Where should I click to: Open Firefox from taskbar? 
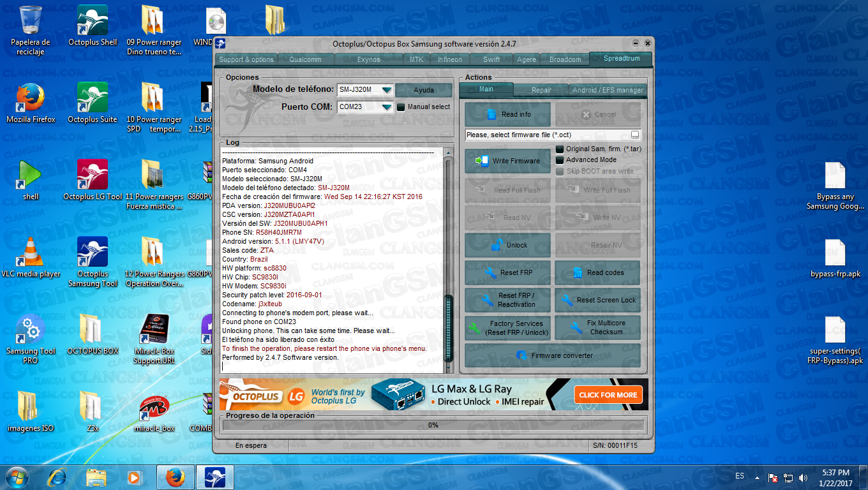click(x=174, y=477)
